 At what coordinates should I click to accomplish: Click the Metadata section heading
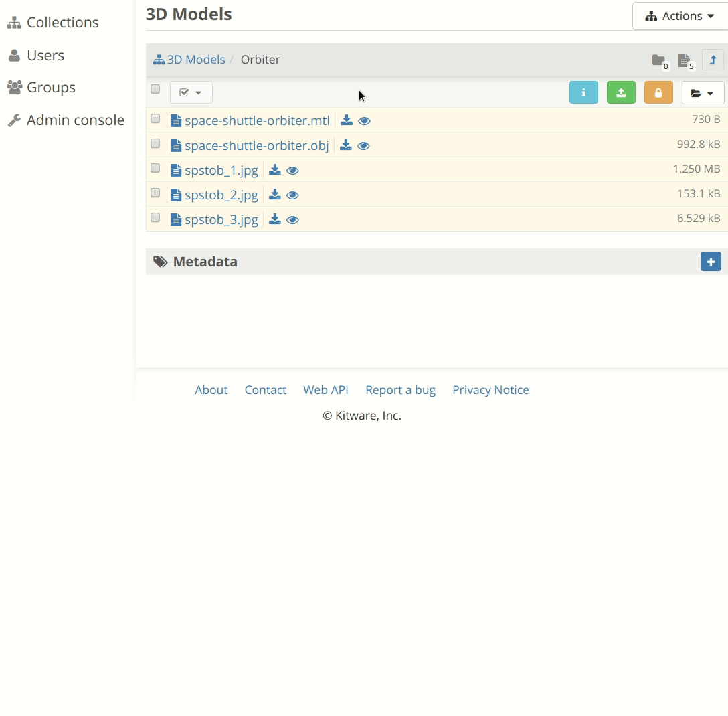205,262
